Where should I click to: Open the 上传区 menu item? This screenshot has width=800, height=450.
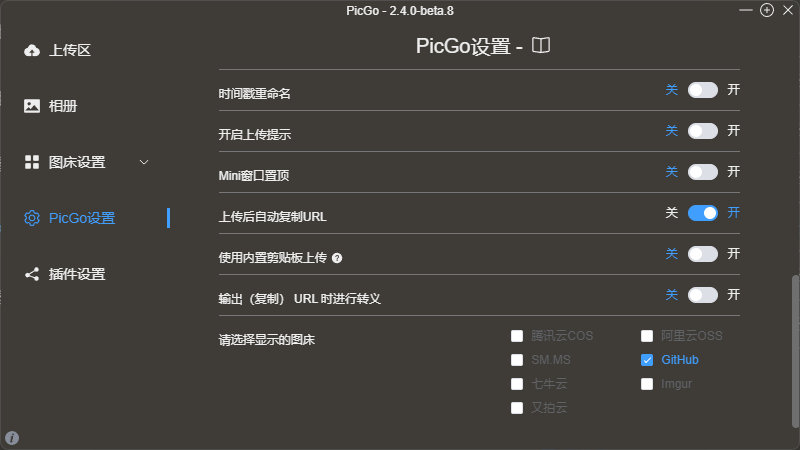tap(70, 50)
